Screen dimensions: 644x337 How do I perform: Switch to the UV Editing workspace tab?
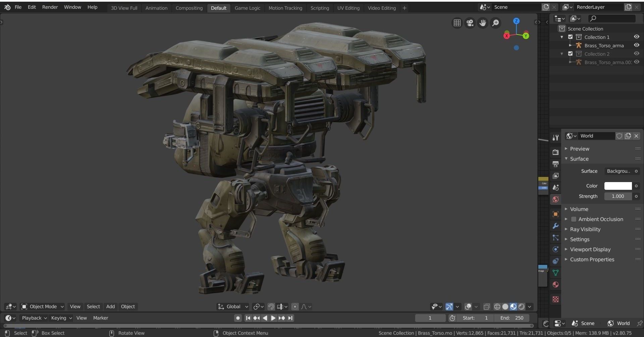tap(348, 8)
